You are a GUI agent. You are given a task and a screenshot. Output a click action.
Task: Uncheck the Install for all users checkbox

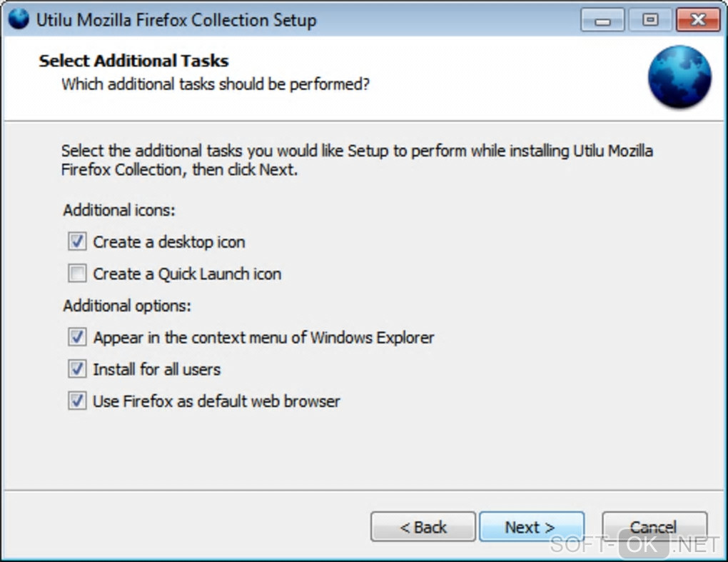point(77,369)
